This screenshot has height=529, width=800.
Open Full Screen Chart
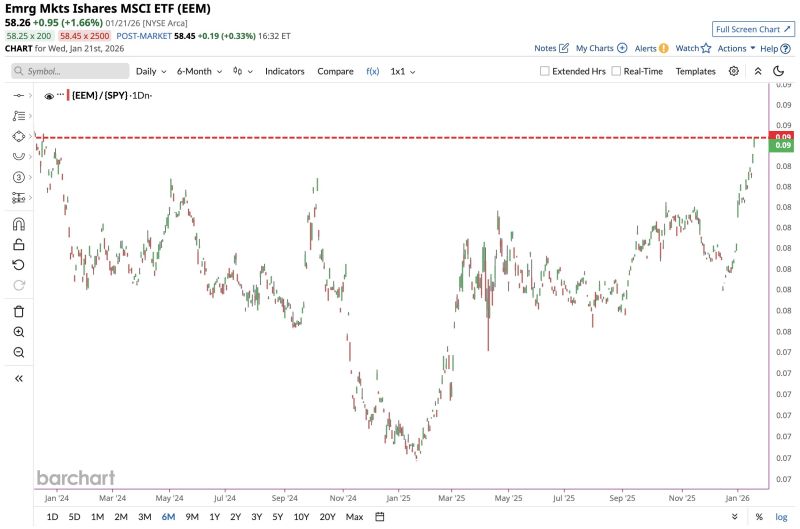(x=753, y=29)
